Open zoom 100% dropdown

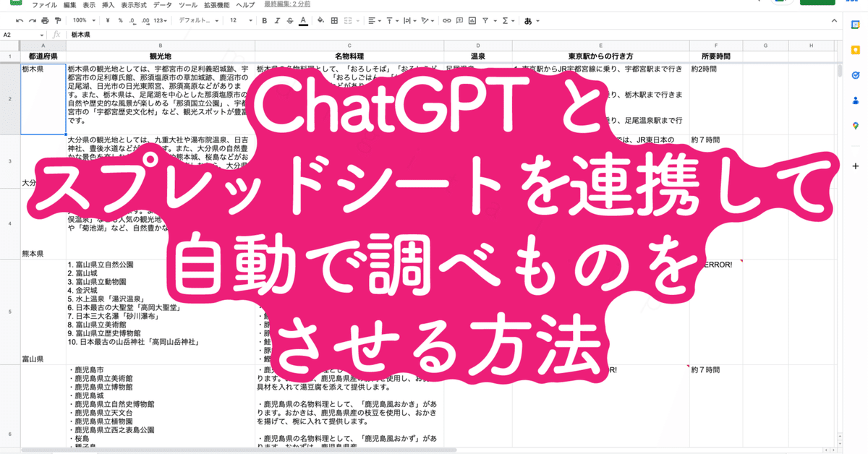coord(83,20)
